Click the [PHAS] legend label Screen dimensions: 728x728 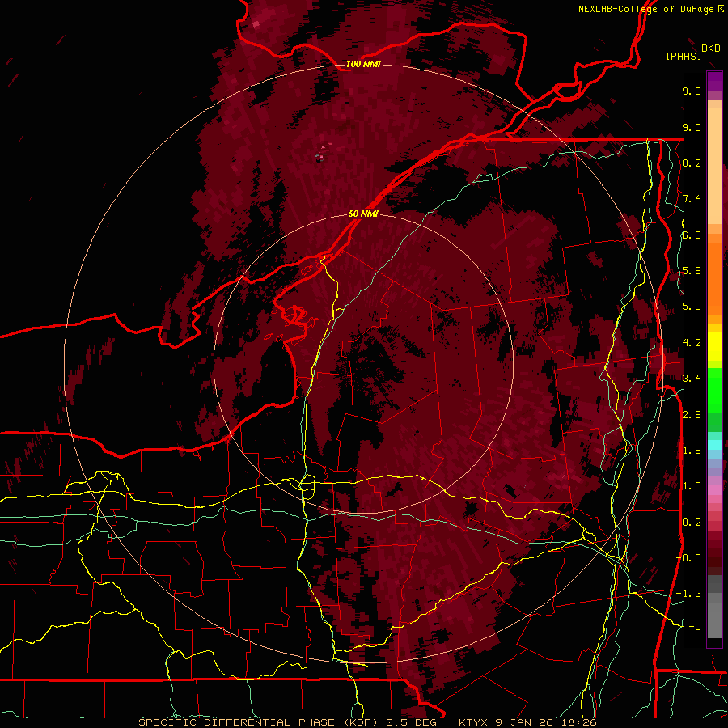[684, 56]
